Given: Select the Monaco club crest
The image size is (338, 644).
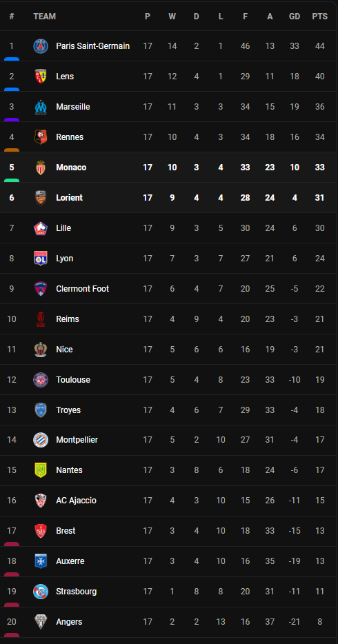Looking at the screenshot, I should [41, 168].
